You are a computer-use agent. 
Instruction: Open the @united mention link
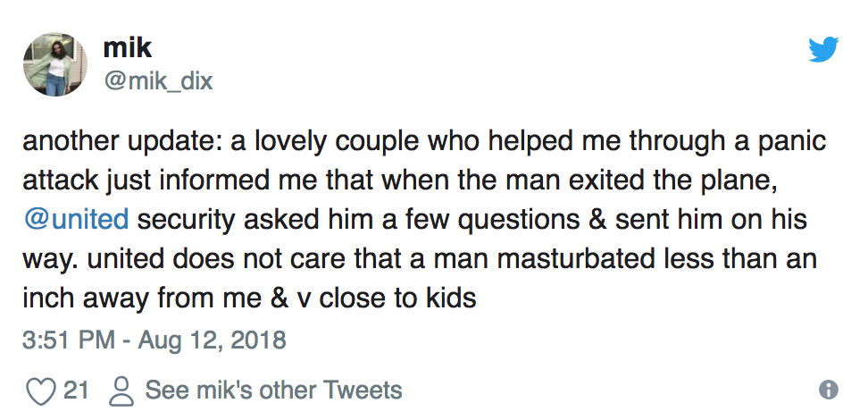[76, 220]
